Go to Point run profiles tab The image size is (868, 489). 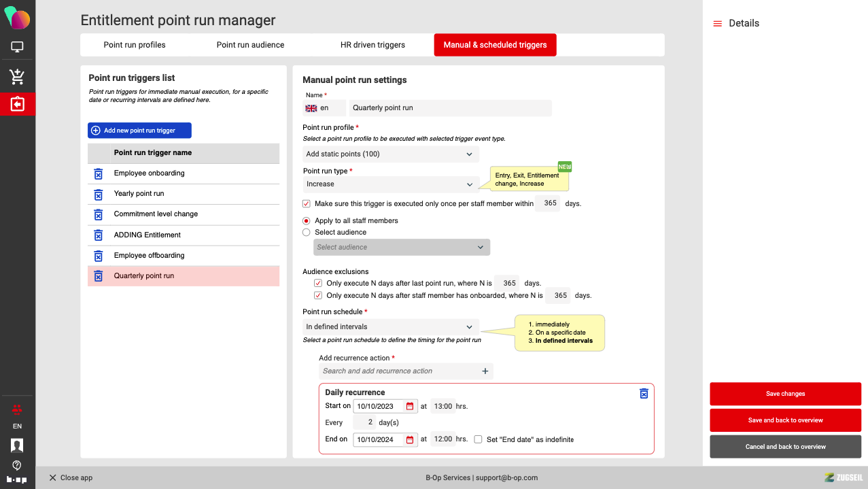pos(135,45)
